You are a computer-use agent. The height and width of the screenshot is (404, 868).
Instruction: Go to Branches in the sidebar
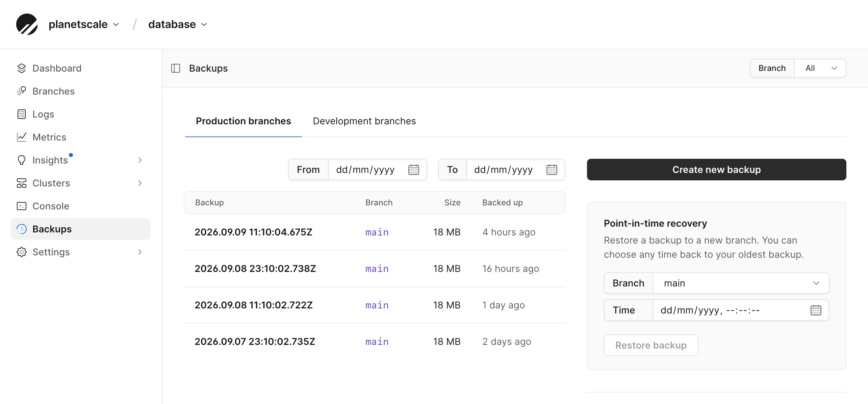point(81,91)
